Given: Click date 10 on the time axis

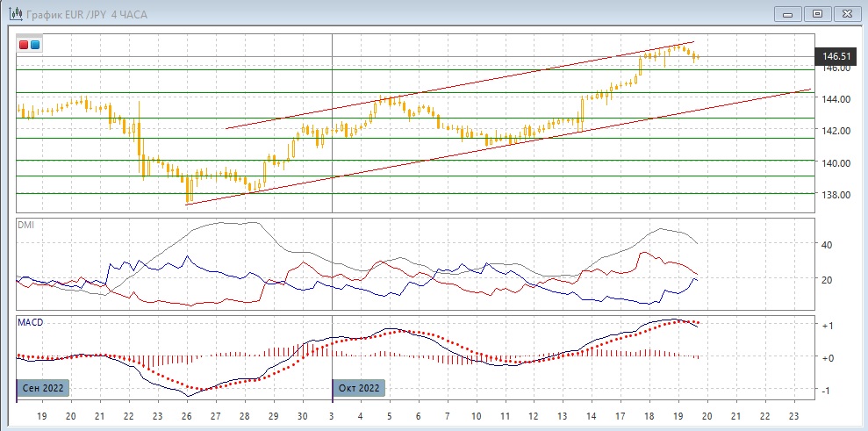Looking at the screenshot, I should click(x=476, y=415).
